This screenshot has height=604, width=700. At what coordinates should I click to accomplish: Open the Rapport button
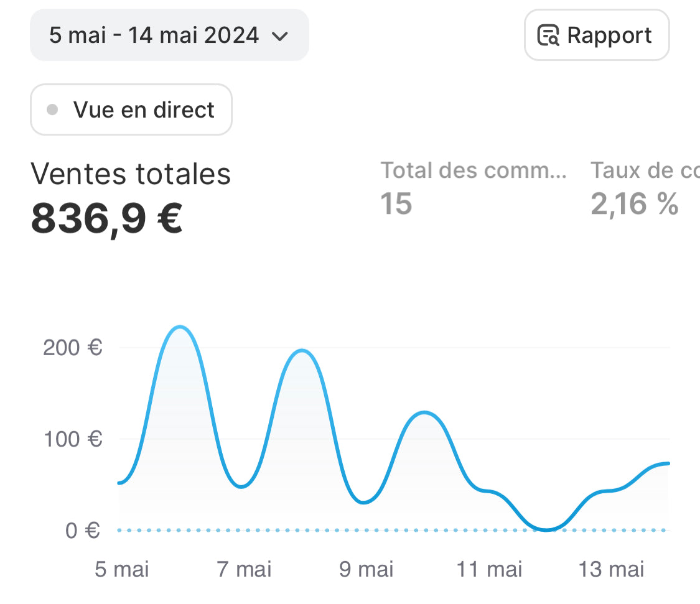pos(597,35)
